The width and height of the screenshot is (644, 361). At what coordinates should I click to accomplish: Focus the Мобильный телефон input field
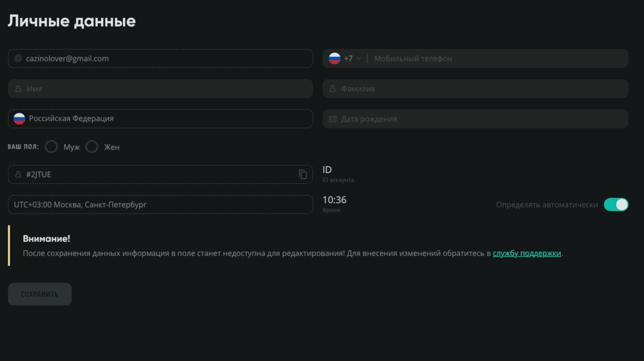coord(496,59)
